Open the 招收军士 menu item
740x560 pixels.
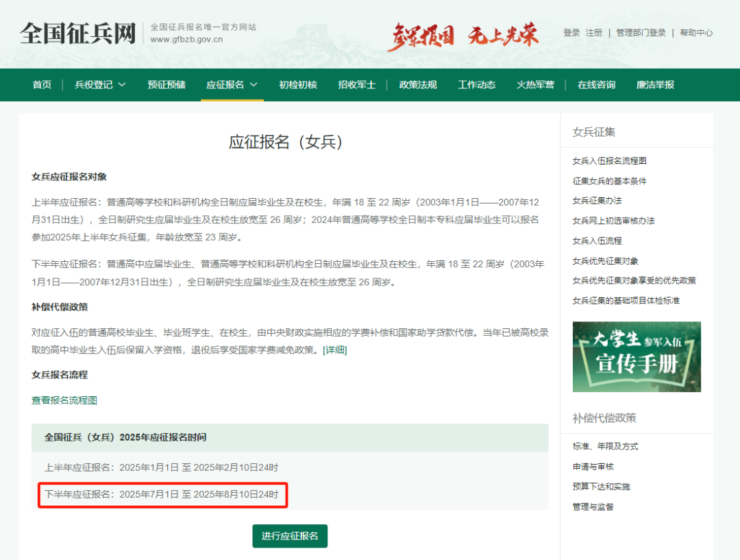357,84
